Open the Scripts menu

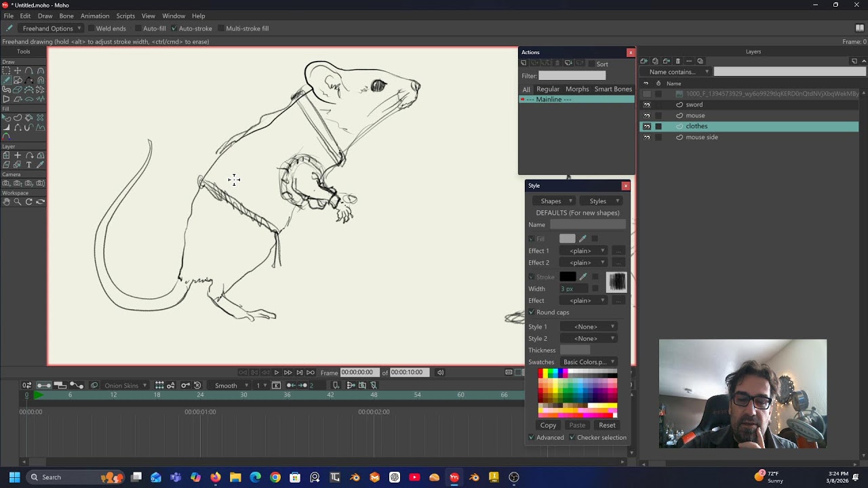point(125,16)
